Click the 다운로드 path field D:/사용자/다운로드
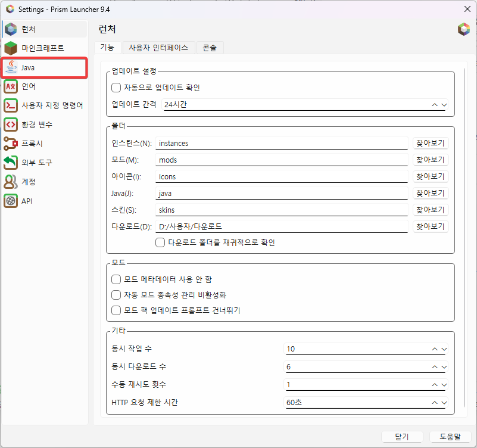This screenshot has width=477, height=448. [x=282, y=227]
